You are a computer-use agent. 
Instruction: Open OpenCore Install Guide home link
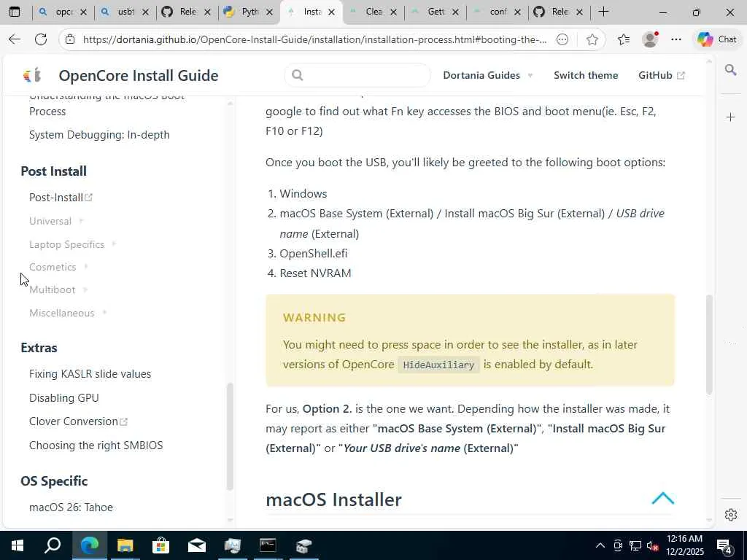(x=138, y=75)
